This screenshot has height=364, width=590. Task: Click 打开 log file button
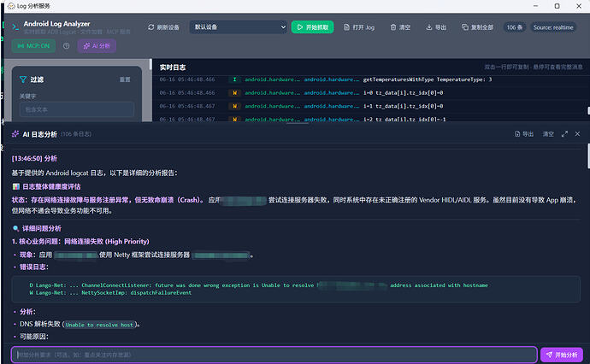[359, 27]
